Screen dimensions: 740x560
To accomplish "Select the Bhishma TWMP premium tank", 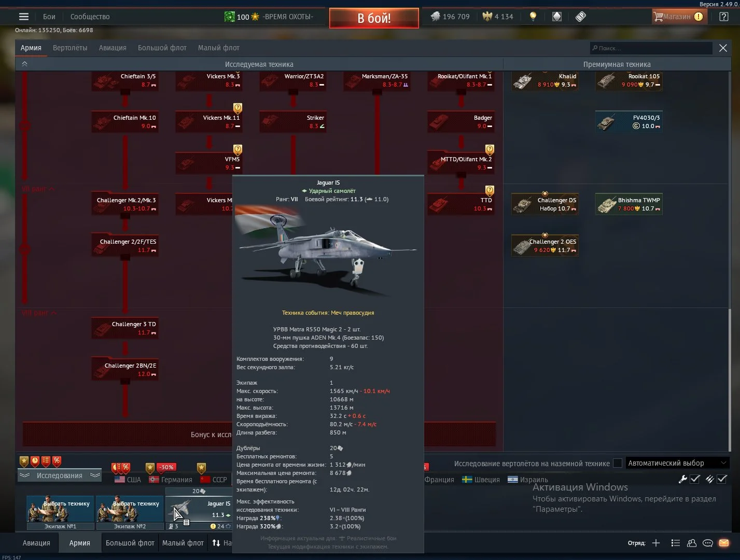I will pyautogui.click(x=629, y=204).
